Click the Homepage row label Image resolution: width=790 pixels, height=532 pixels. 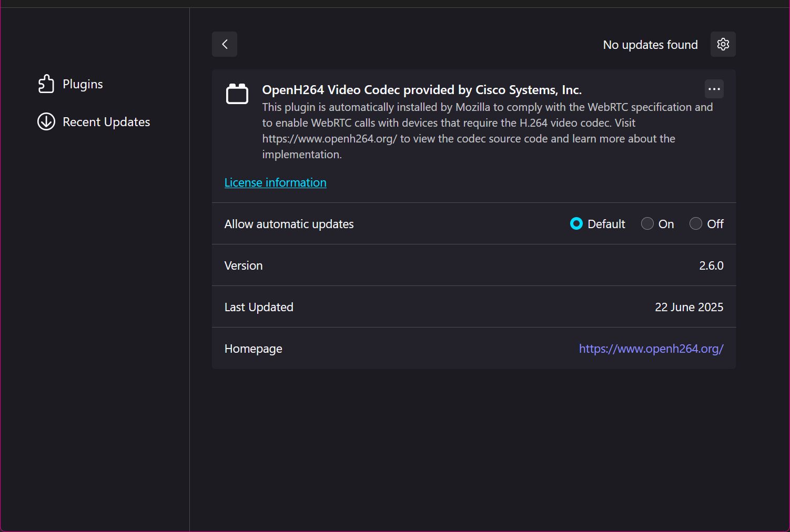[254, 349]
